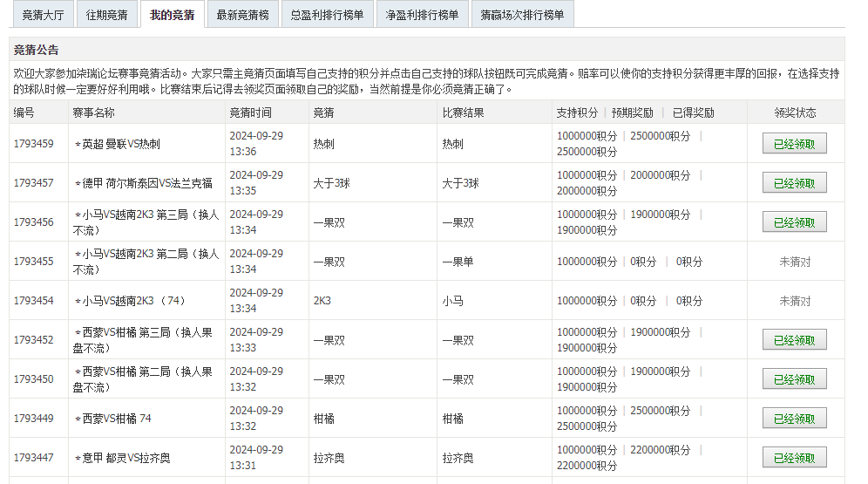Image resolution: width=868 pixels, height=484 pixels.
Task: Click the star icon beside 德甲 菏尔斯泰因VS法兰克福
Action: coord(78,184)
